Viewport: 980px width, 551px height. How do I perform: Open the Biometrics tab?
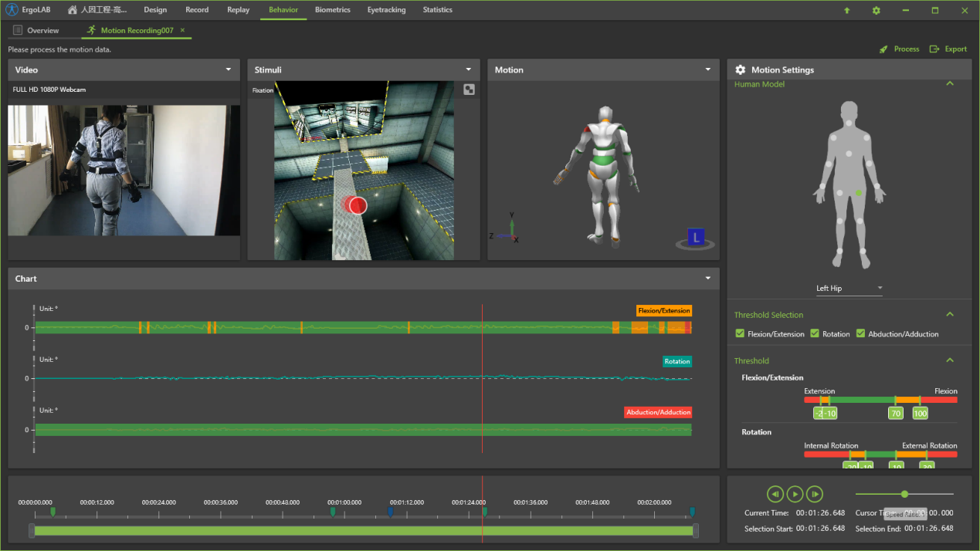333,10
